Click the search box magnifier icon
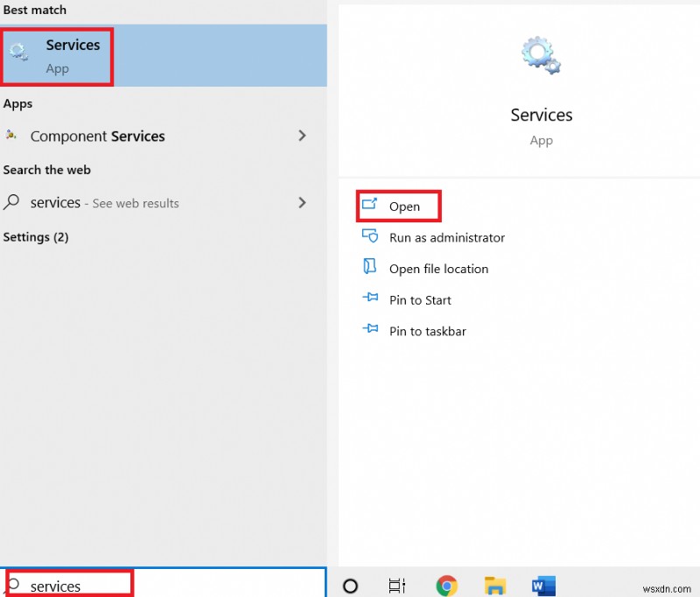The image size is (700, 597). click(13, 584)
